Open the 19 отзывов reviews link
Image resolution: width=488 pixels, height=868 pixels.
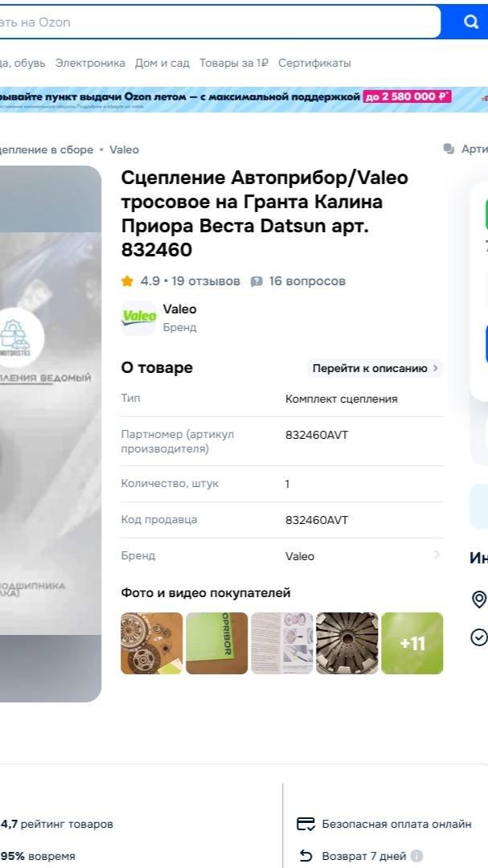point(206,281)
